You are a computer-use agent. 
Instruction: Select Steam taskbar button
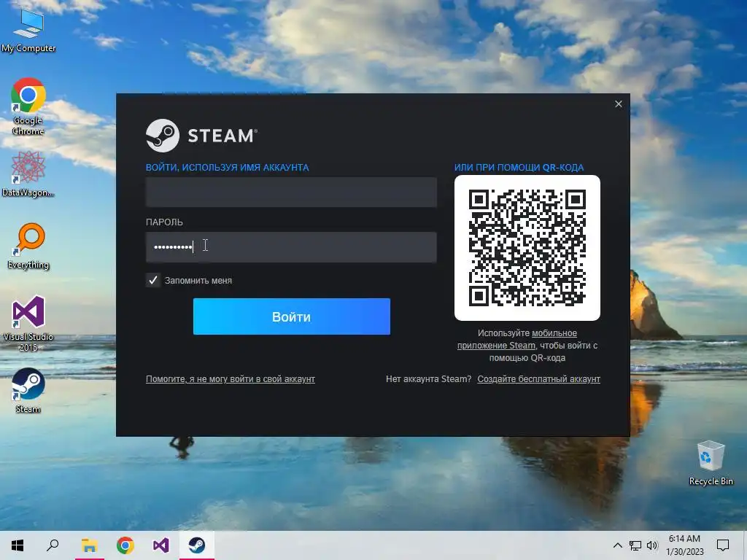[197, 545]
